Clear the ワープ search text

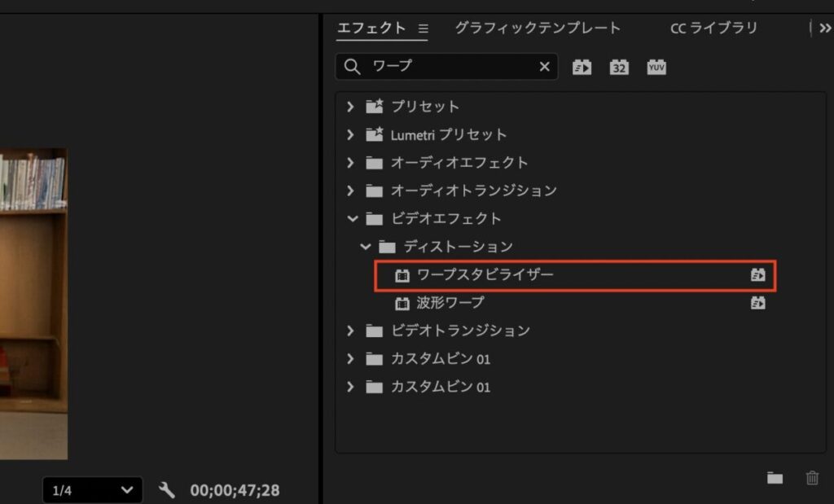pyautogui.click(x=544, y=68)
